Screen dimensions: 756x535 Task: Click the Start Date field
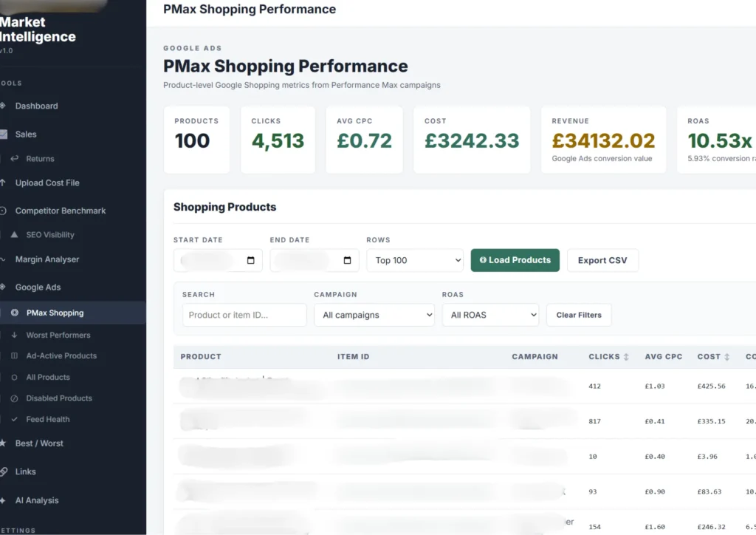pos(218,261)
